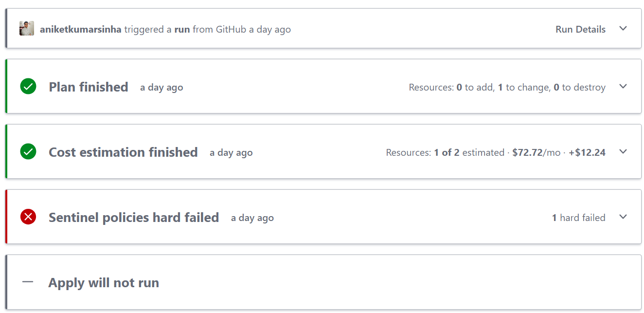The width and height of the screenshot is (644, 313).
Task: Click the Sentinel policies hard failed heading
Action: (134, 218)
